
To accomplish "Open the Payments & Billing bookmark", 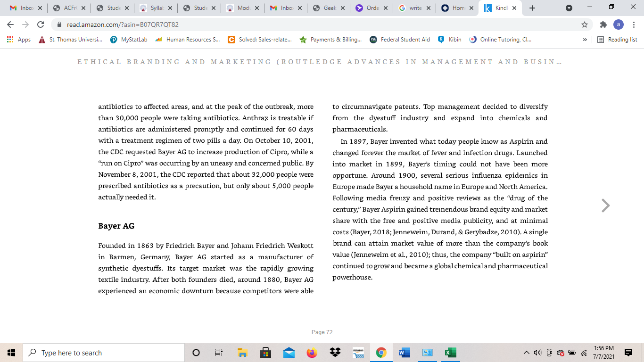I will pos(331,40).
